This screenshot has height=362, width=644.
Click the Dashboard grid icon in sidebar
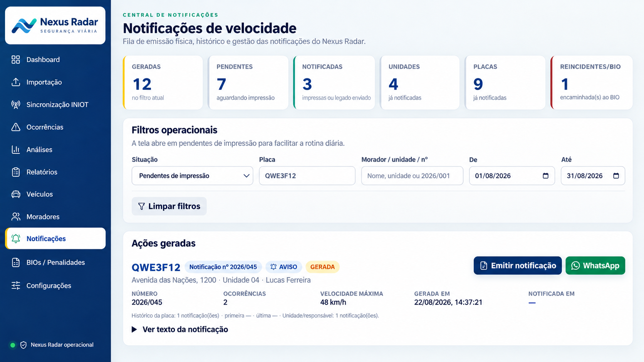coord(16,60)
